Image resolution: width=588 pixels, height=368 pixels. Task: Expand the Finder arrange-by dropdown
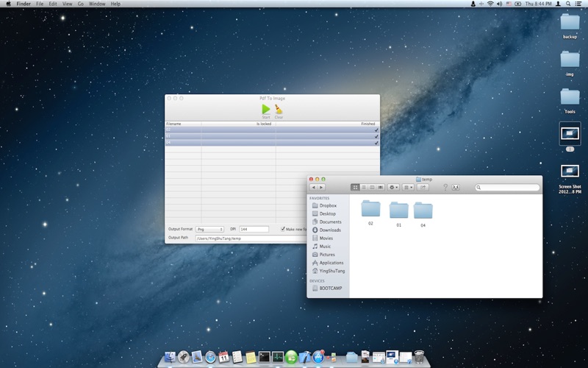408,188
